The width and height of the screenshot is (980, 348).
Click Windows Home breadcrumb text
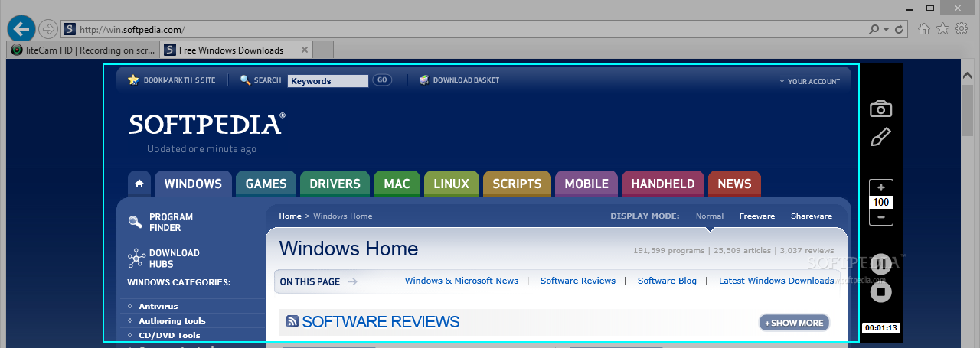[342, 216]
